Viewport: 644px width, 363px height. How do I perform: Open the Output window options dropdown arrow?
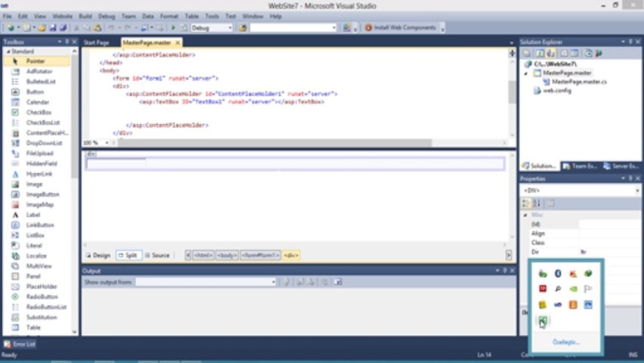[497, 271]
